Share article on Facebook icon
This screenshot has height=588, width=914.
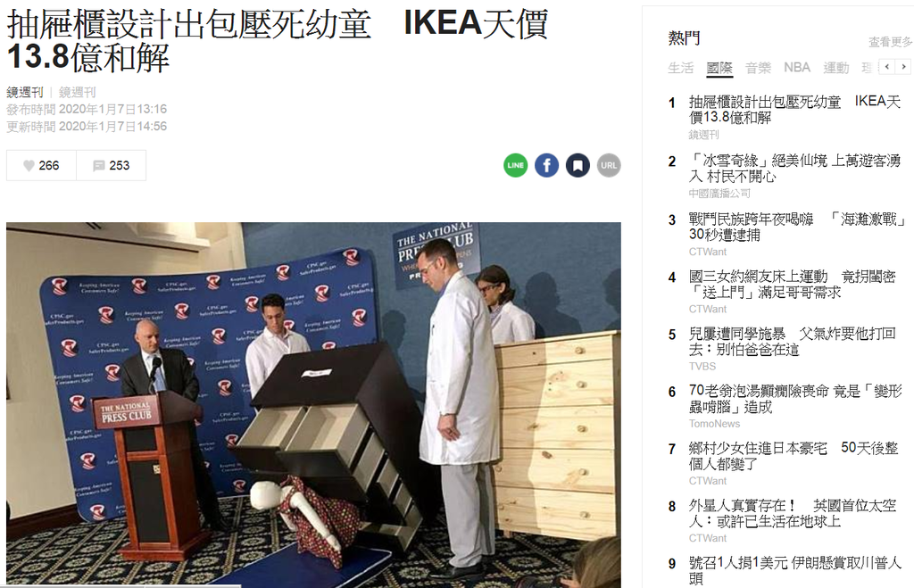(x=547, y=165)
